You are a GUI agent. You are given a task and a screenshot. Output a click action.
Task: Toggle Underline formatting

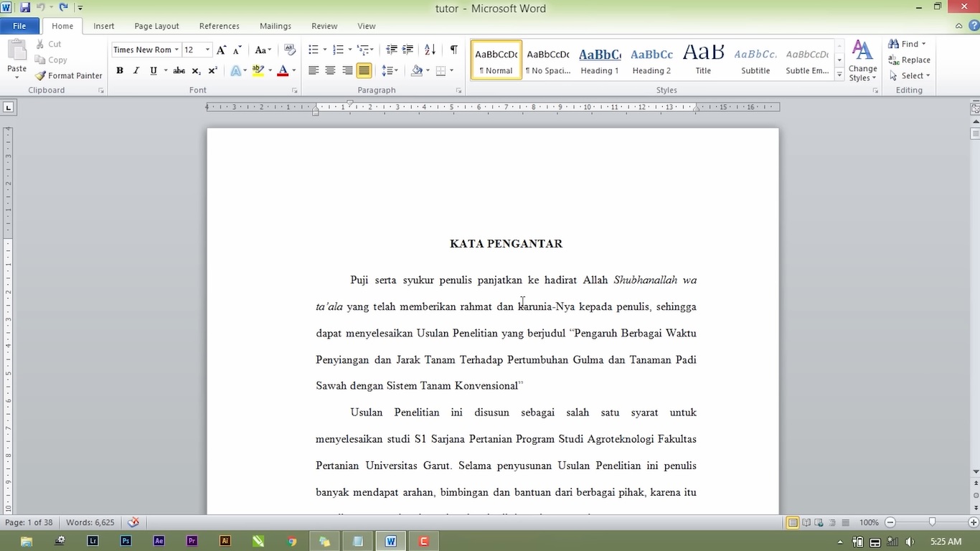pyautogui.click(x=153, y=70)
